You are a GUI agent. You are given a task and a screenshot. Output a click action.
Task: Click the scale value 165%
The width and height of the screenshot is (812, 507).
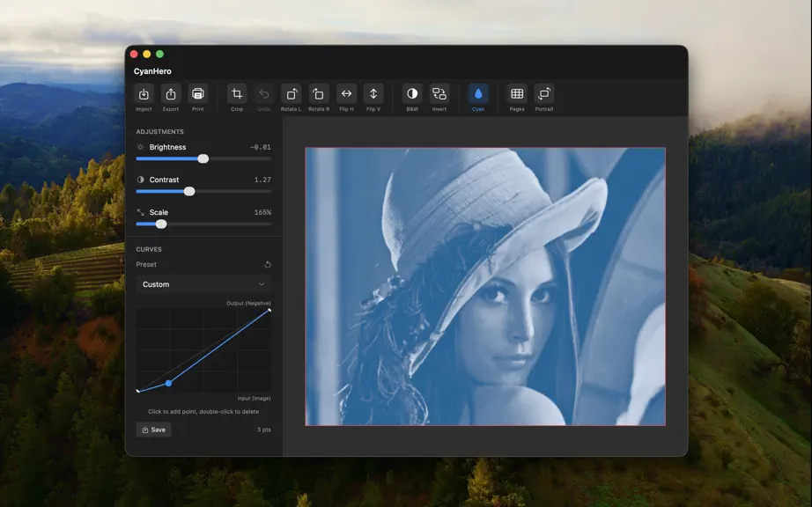pos(262,212)
